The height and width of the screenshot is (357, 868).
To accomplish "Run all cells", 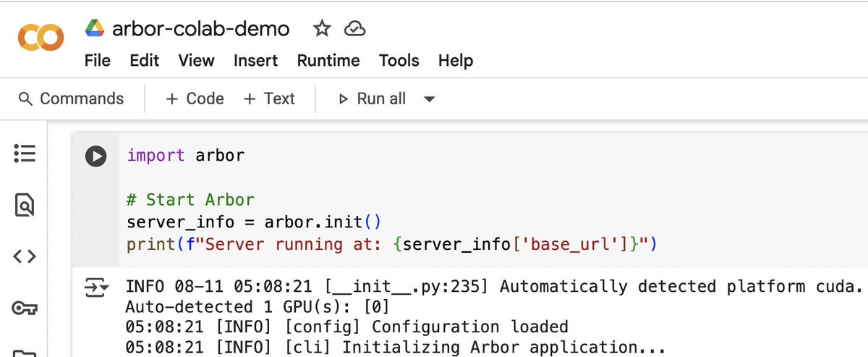I will pyautogui.click(x=372, y=98).
